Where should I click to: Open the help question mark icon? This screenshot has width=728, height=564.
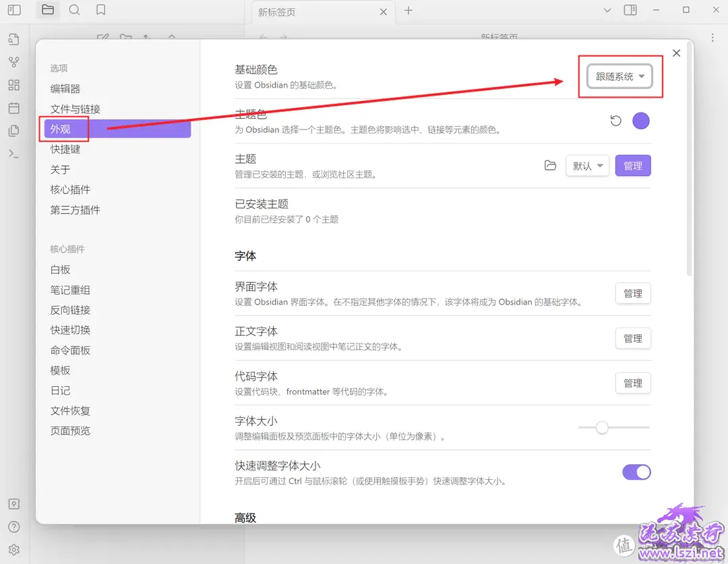14,527
